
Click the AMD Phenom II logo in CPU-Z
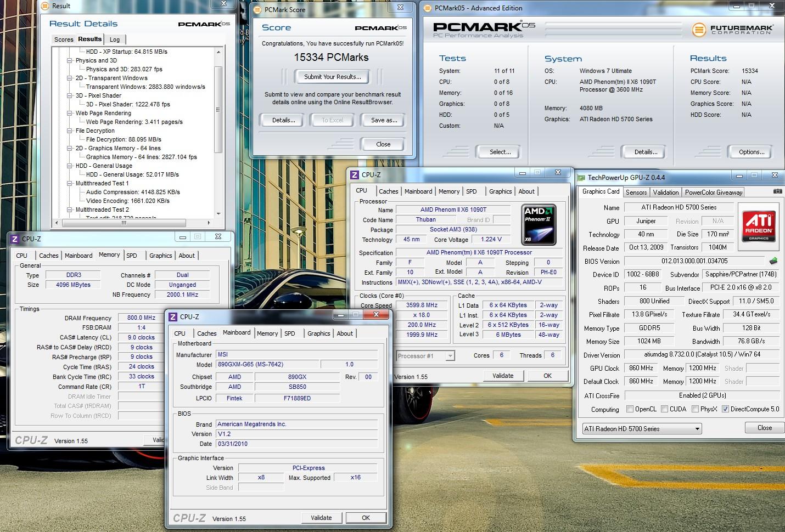tap(539, 224)
